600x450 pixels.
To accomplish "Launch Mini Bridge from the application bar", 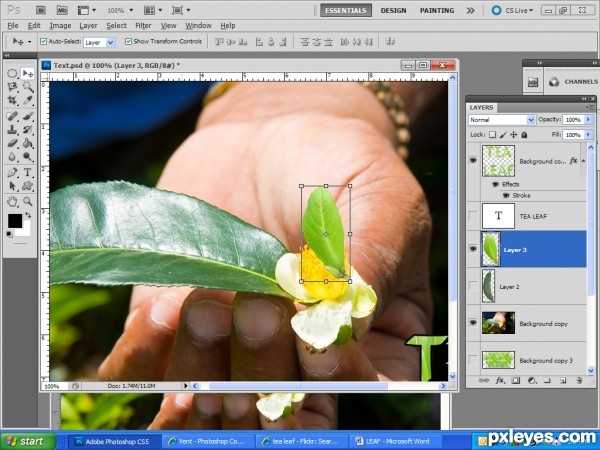I will pos(62,10).
